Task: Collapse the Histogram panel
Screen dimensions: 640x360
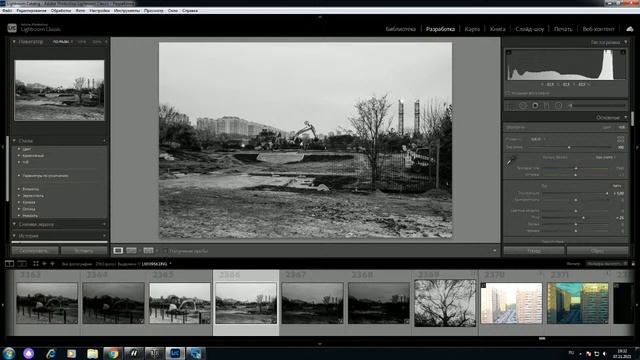Action: click(625, 42)
